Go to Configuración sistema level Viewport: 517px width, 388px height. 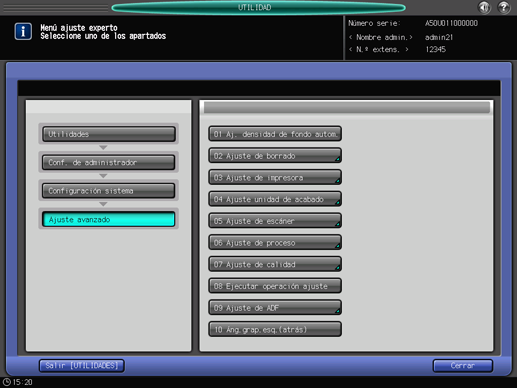pos(109,191)
